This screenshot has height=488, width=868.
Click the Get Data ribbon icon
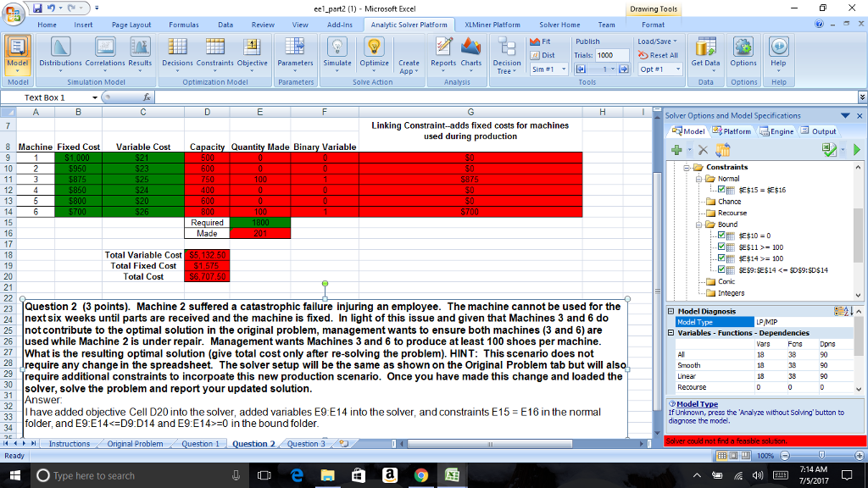pos(705,53)
